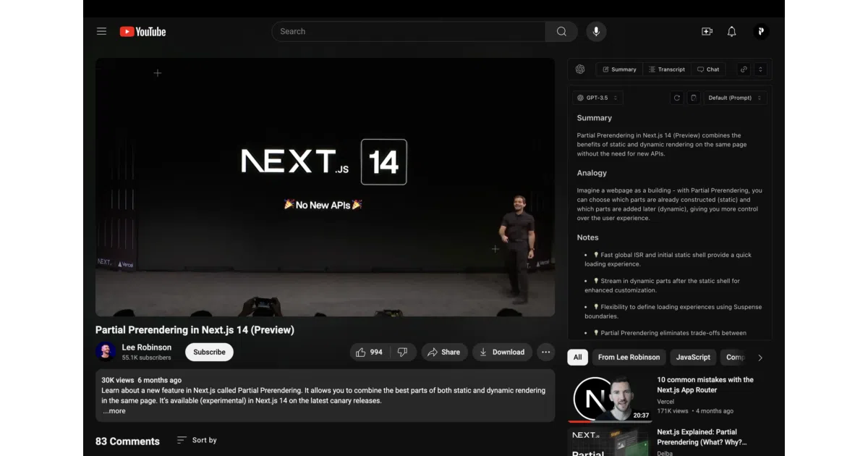Click the OpenAI logo in the extension panel

click(580, 69)
